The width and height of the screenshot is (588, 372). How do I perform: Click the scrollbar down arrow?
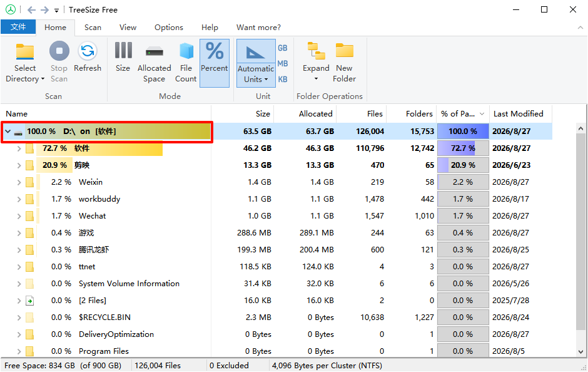coord(581,352)
